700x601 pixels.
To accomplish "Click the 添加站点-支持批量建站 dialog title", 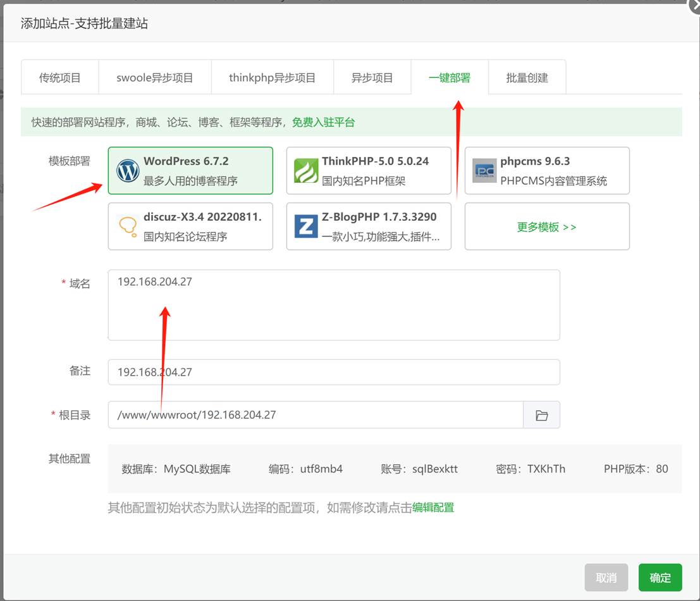I will point(84,23).
